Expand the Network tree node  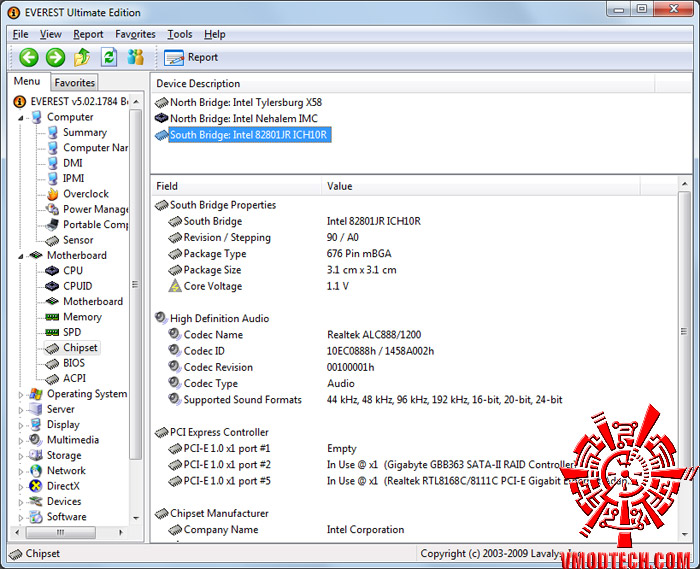[x=21, y=472]
